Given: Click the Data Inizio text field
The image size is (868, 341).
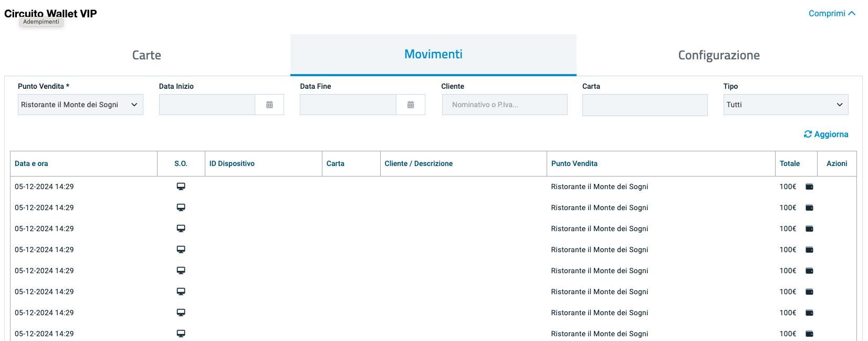Looking at the screenshot, I should (x=207, y=105).
